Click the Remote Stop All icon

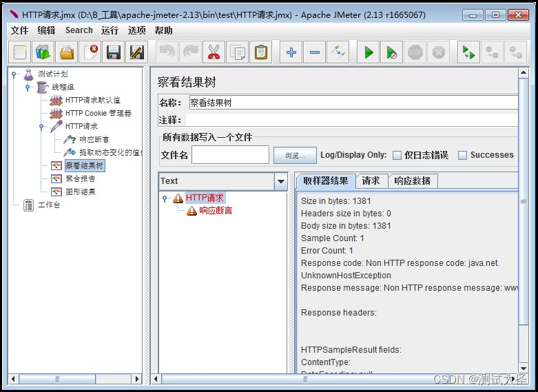pyautogui.click(x=492, y=52)
